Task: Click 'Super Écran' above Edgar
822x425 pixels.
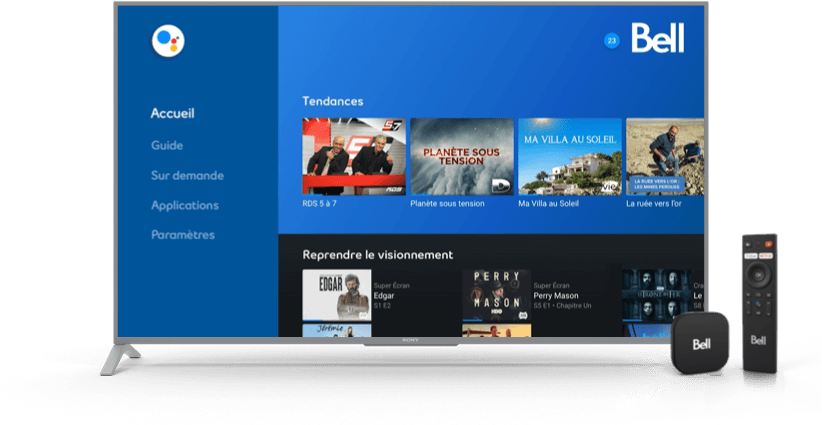Action: coord(392,286)
